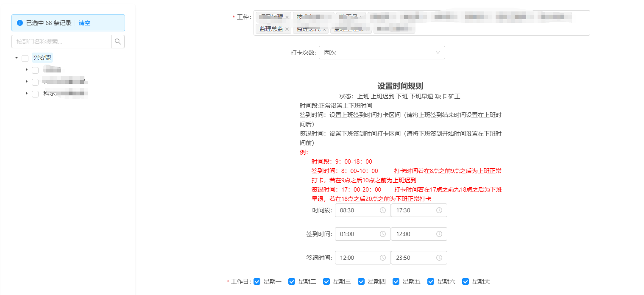The image size is (644, 295).
Task: Click the clock icon in 签退时间 start 12:00 field
Action: [383, 258]
